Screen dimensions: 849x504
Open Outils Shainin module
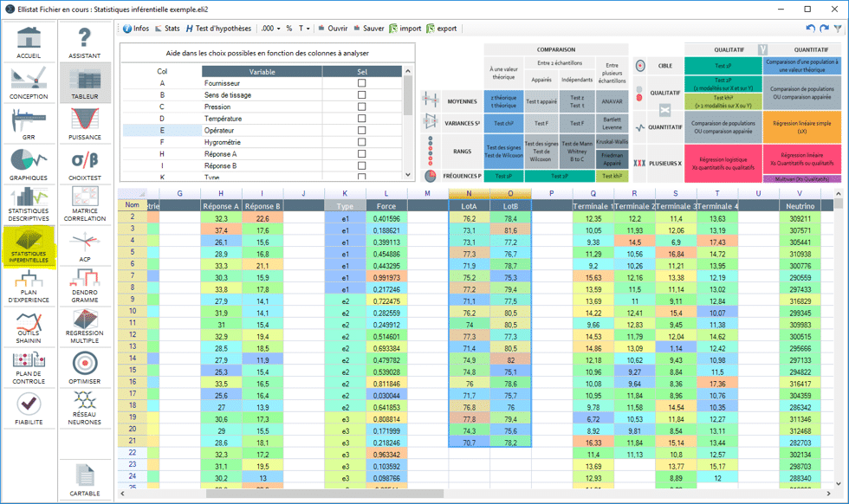coord(29,327)
